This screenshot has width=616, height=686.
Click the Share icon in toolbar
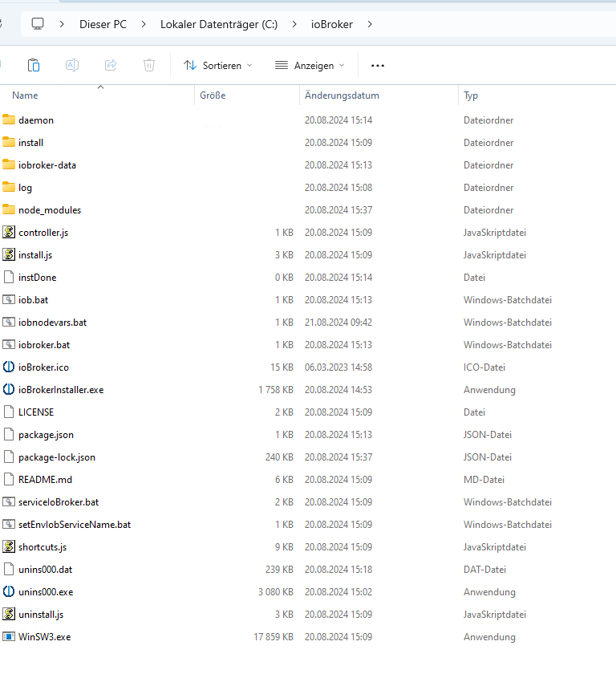[111, 65]
